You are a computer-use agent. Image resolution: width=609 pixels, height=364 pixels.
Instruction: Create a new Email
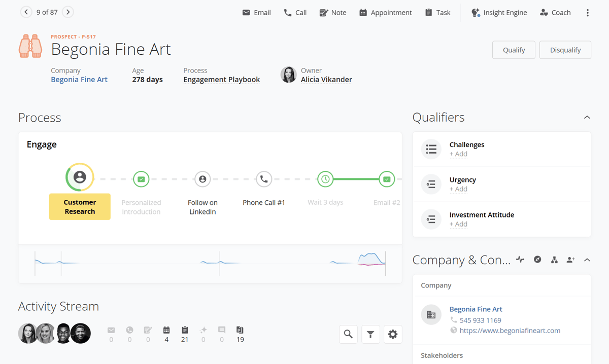tap(256, 13)
